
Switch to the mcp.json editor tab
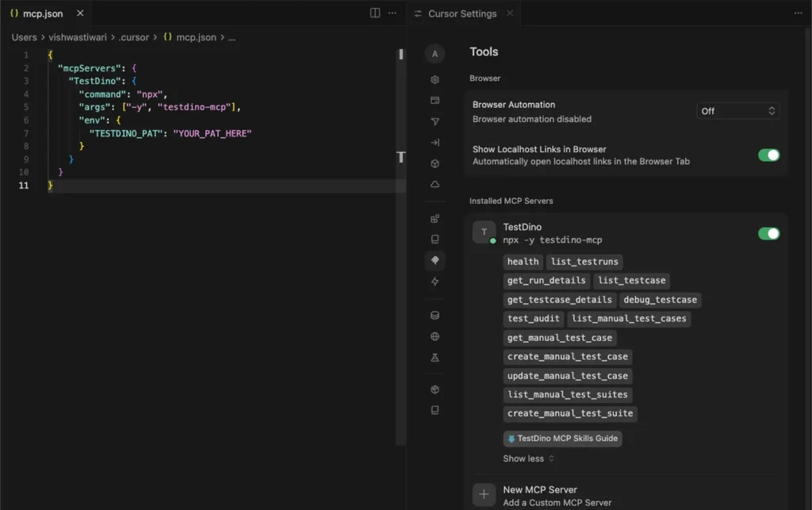tap(43, 13)
